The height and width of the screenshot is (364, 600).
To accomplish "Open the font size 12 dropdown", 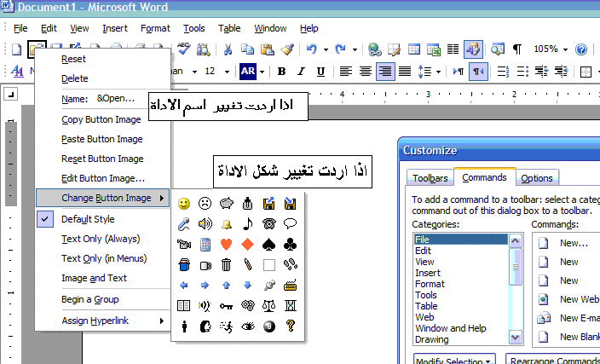I will [x=227, y=72].
